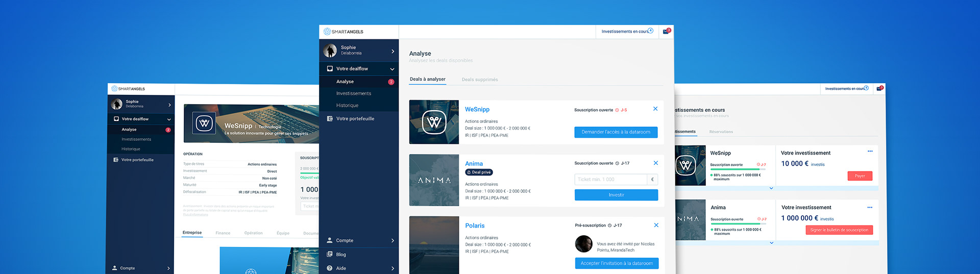Dismiss the WeSnipp deal with X
980x274 pixels.
point(655,109)
